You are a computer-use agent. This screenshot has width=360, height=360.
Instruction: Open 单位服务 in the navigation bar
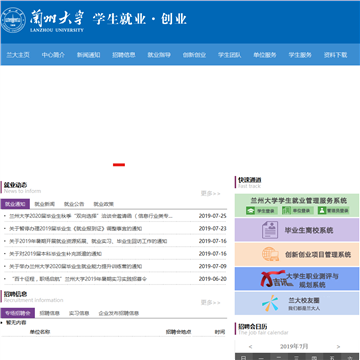coord(265,55)
